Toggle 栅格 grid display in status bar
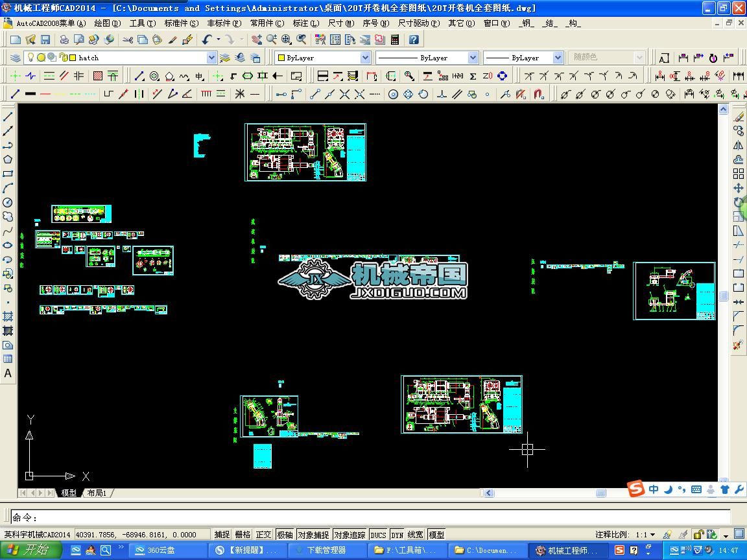747x560 pixels. 243,535
